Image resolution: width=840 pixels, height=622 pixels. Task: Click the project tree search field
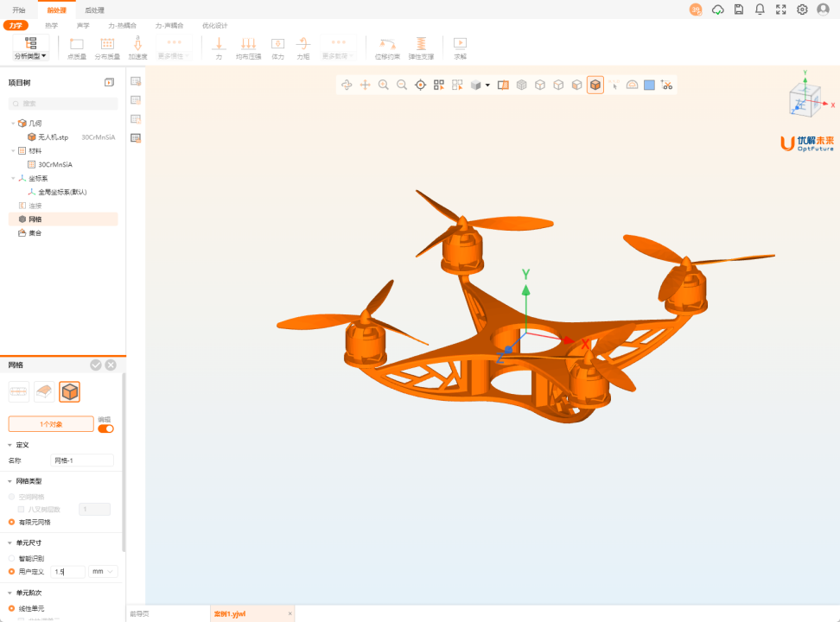point(63,104)
